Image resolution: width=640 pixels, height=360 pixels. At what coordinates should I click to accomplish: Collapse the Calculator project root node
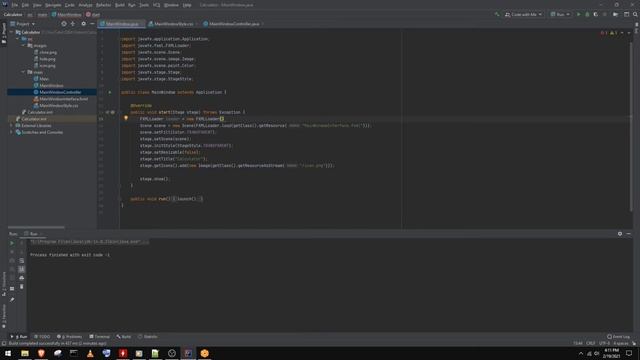pyautogui.click(x=11, y=32)
